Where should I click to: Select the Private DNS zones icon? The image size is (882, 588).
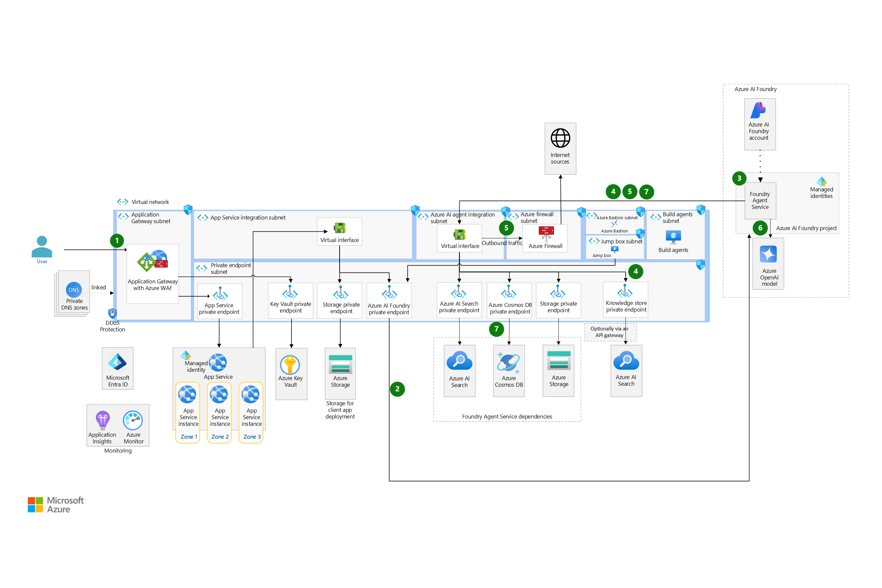74,289
